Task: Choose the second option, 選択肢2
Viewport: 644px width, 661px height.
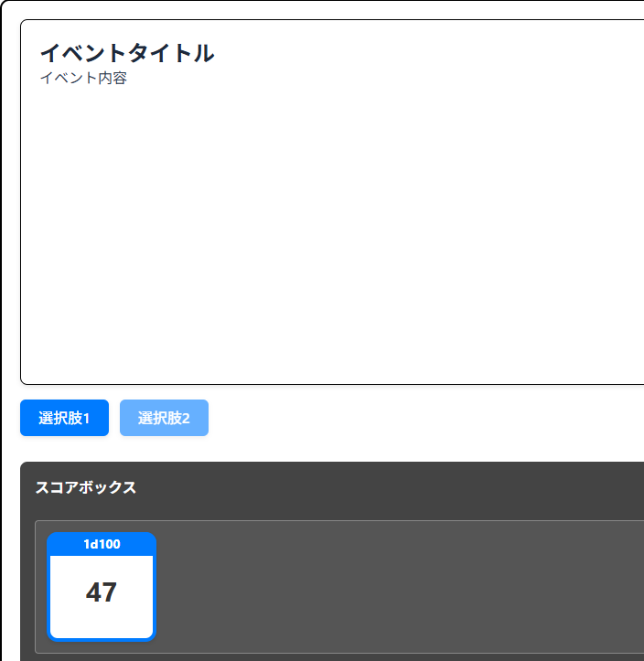Action: [164, 418]
